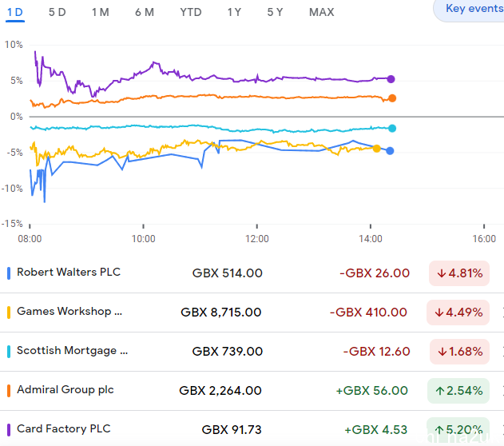Click the change value -GBX 12.60

point(377,352)
